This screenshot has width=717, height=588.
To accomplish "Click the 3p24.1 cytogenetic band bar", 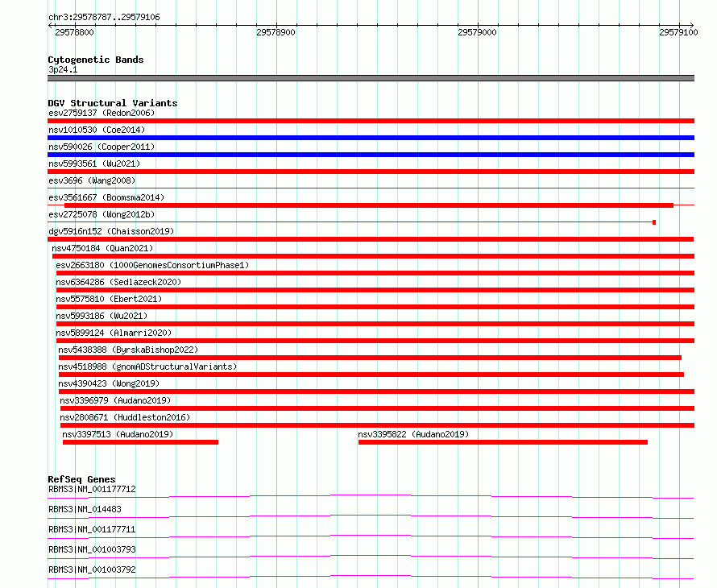I will pos(371,78).
